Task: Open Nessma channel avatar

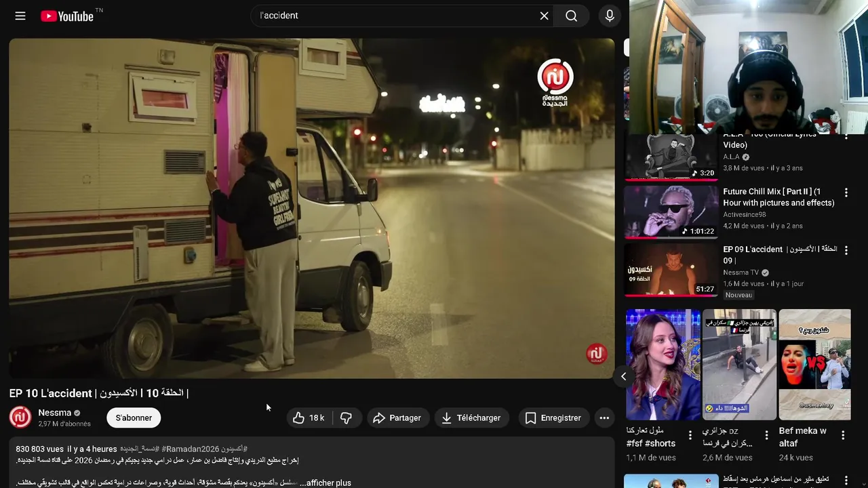Action: 20,418
